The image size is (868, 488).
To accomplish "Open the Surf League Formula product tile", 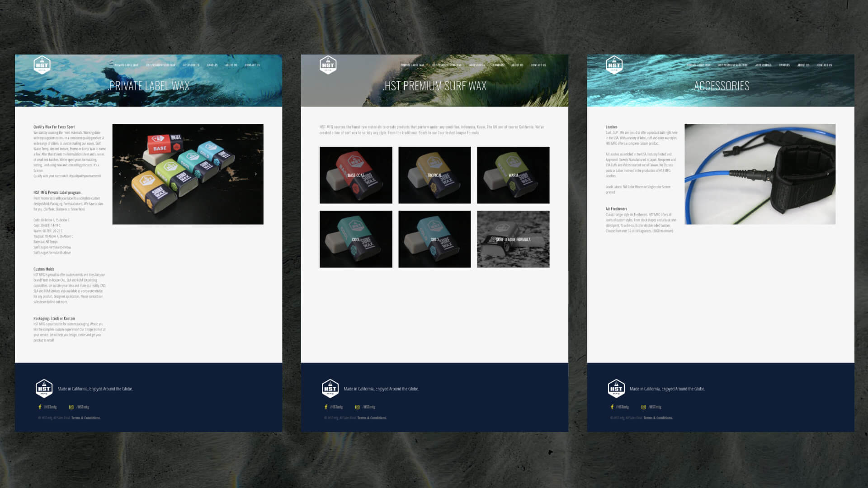I will tap(513, 239).
